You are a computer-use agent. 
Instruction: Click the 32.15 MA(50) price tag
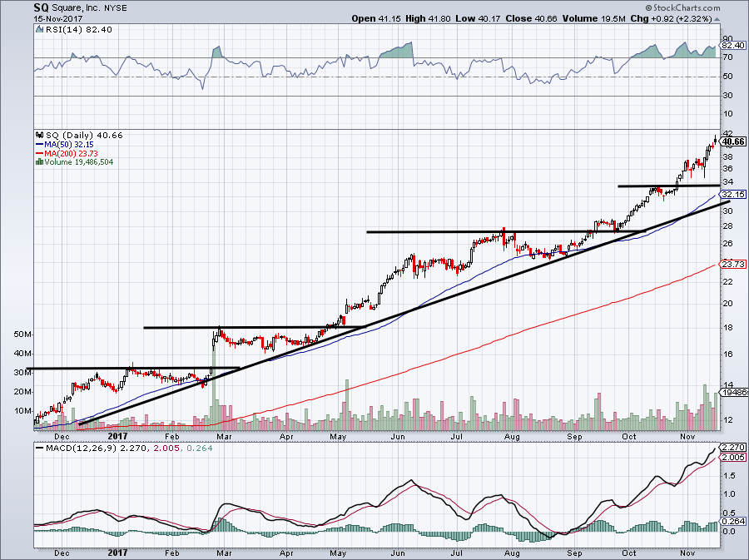(x=733, y=195)
